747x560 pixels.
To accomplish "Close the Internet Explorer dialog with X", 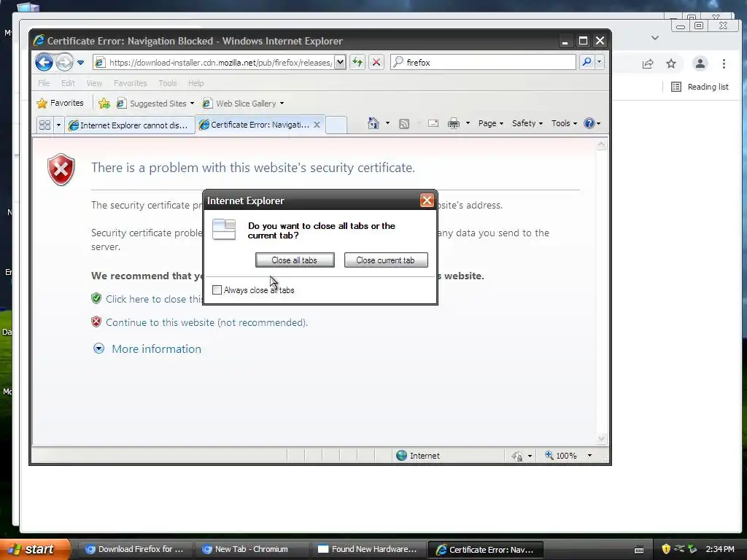I will [x=427, y=201].
